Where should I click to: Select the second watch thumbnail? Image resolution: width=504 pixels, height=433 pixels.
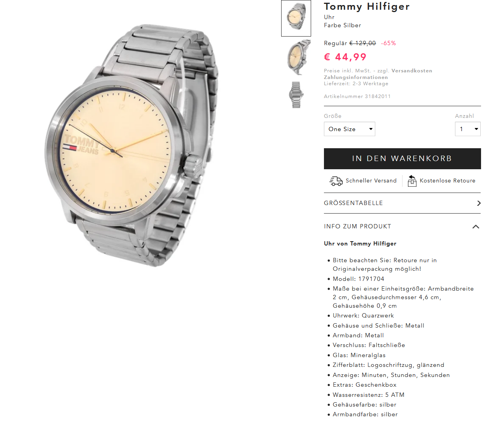pos(296,58)
